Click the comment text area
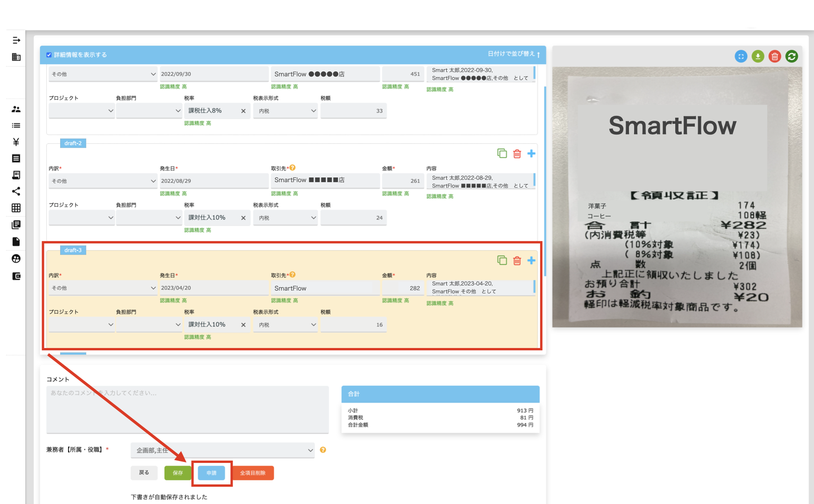 coord(187,410)
